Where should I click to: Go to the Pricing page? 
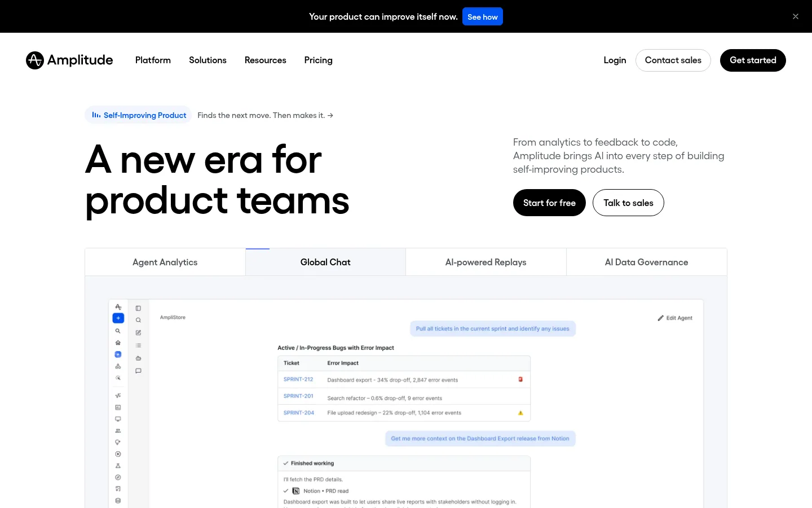319,60
